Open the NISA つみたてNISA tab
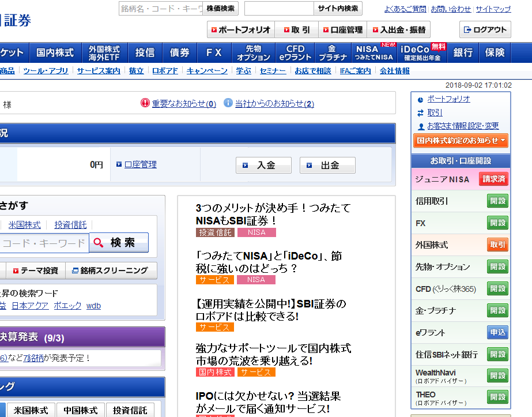Screen dimensions: 532x417 374,52
